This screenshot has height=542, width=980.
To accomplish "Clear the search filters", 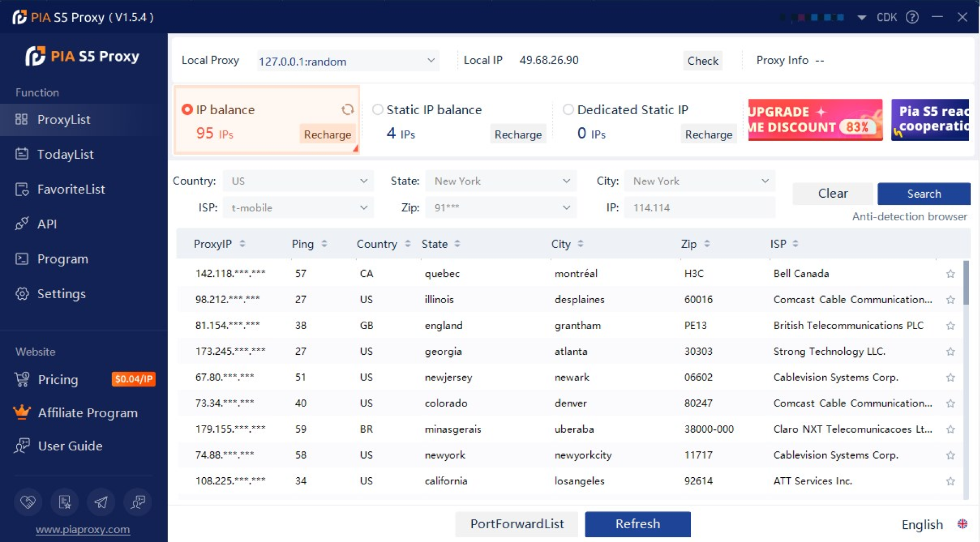I will coord(833,193).
